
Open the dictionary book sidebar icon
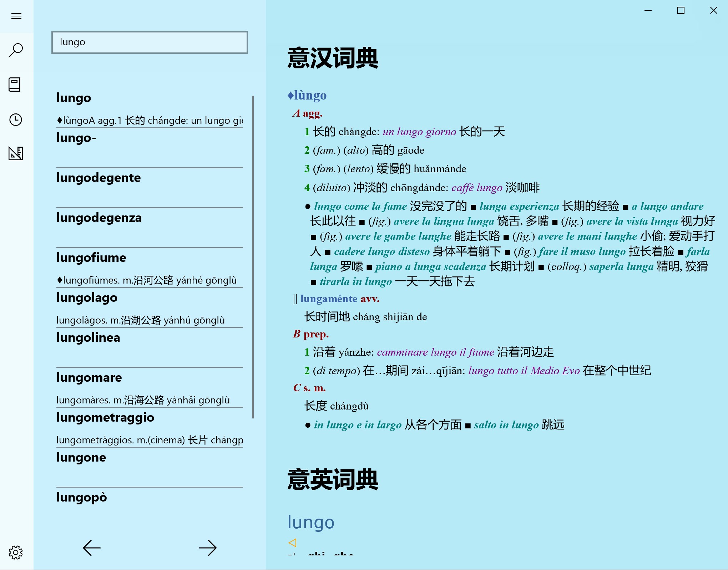(15, 85)
